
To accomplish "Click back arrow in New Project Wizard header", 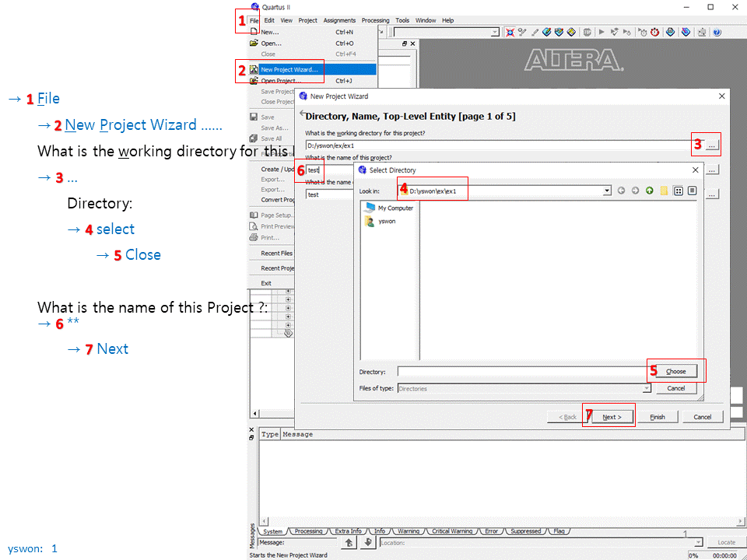I will (x=302, y=114).
